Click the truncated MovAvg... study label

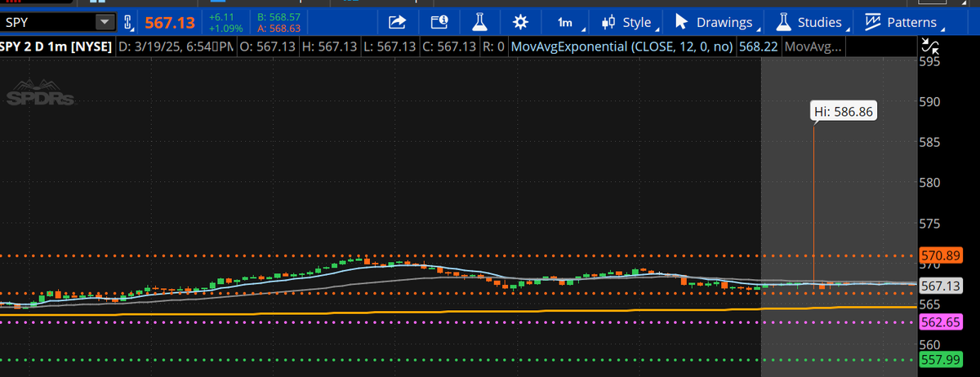click(812, 47)
